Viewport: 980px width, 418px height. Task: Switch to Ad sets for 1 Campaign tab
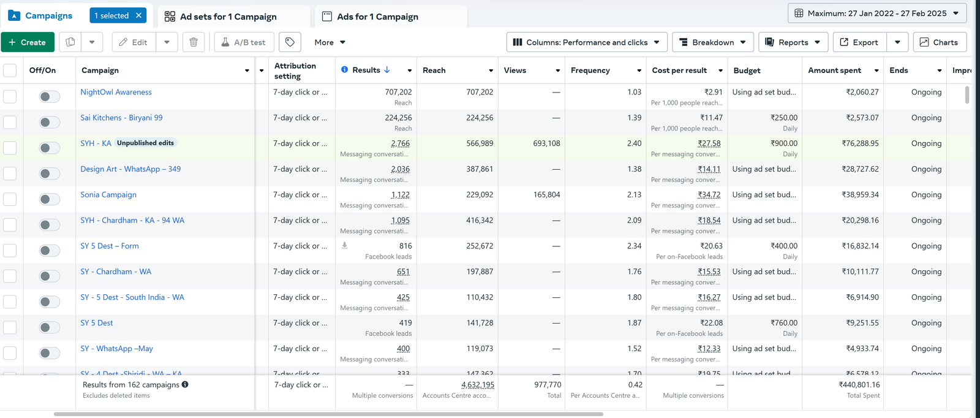pos(228,17)
